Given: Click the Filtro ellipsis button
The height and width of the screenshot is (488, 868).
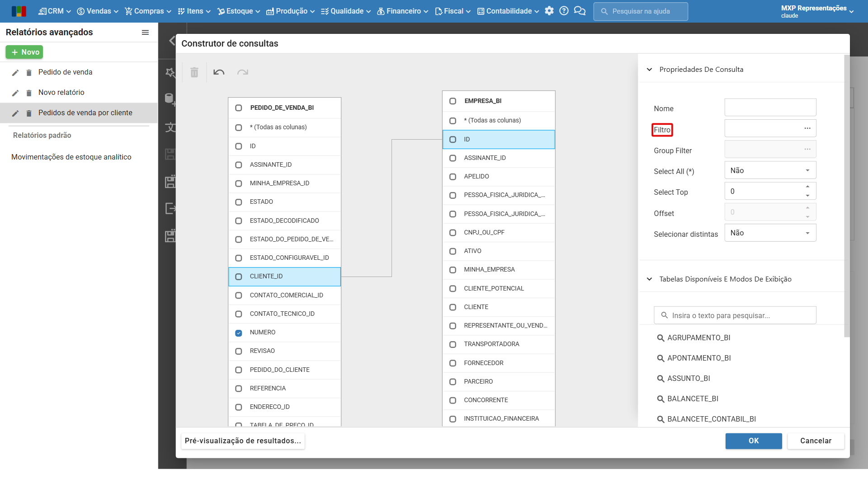Looking at the screenshot, I should click(807, 128).
